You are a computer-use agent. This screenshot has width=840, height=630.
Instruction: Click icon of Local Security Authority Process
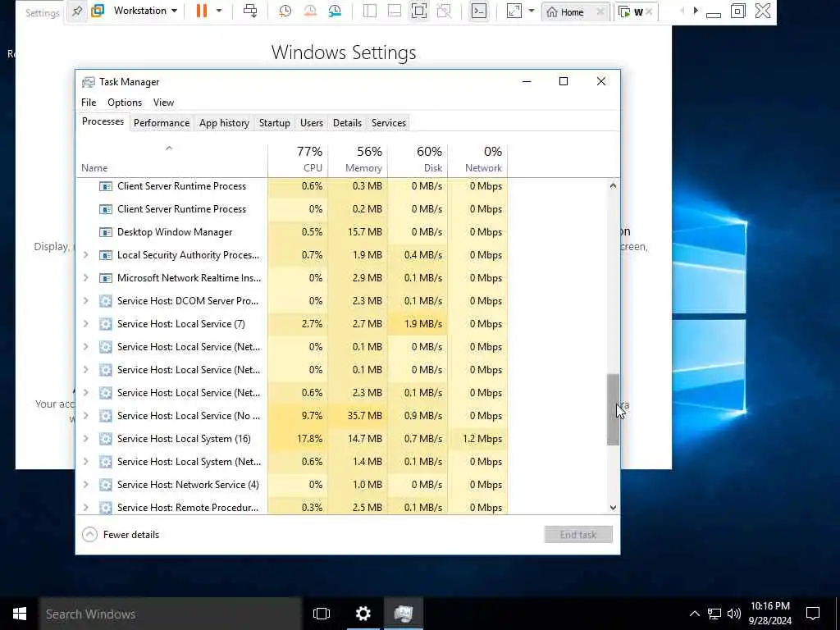(106, 255)
